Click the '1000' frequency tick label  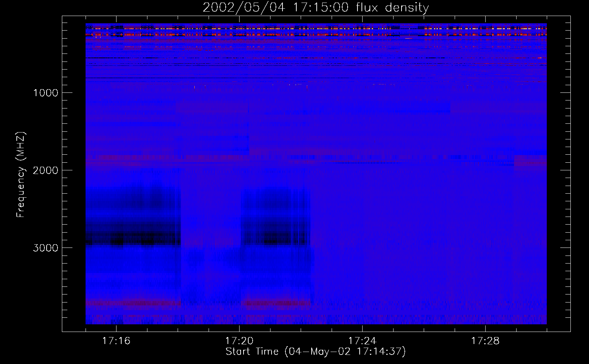[46, 93]
